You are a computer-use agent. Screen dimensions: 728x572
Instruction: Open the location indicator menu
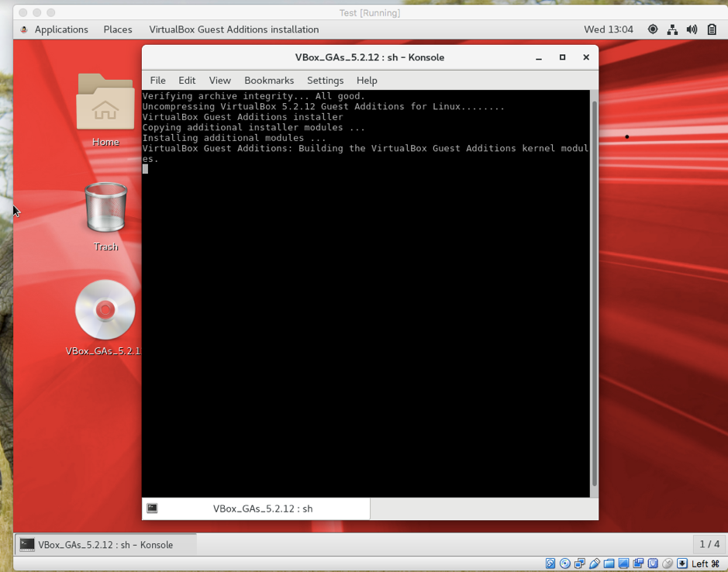[652, 29]
